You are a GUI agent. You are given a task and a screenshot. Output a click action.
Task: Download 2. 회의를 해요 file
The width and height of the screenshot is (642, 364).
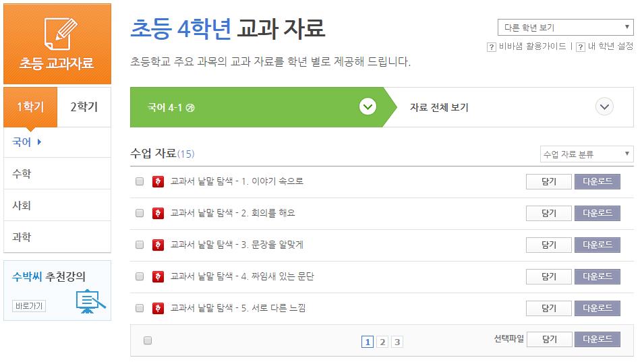coord(597,213)
